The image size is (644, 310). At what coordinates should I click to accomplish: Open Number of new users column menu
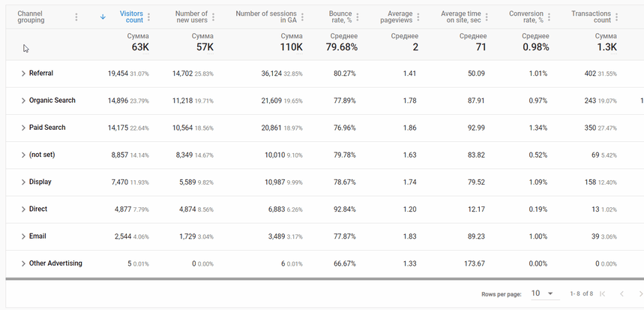[x=214, y=17]
